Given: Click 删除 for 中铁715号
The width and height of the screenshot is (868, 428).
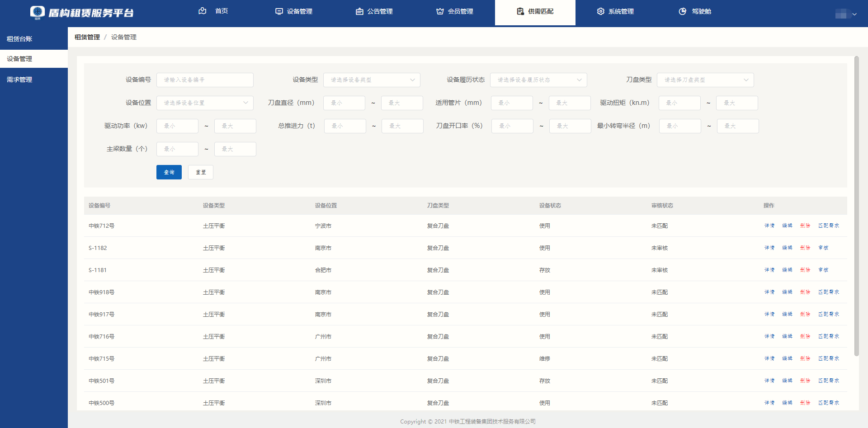Looking at the screenshot, I should point(805,358).
